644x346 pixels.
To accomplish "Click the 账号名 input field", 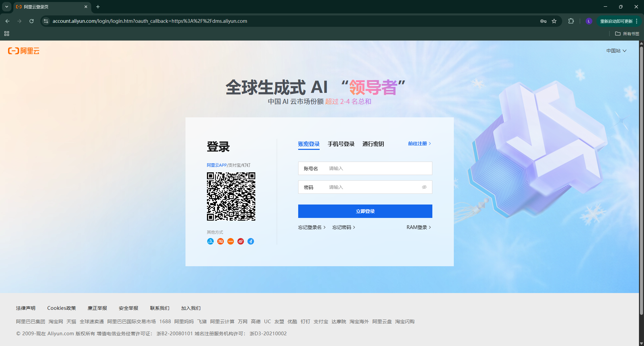I will 365,168.
